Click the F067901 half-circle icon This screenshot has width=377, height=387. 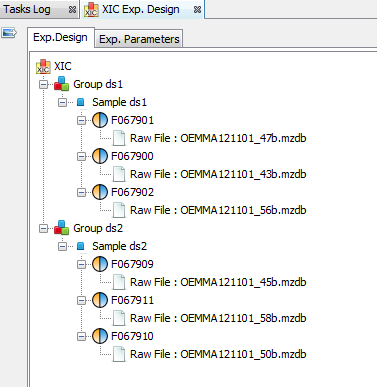[100, 120]
